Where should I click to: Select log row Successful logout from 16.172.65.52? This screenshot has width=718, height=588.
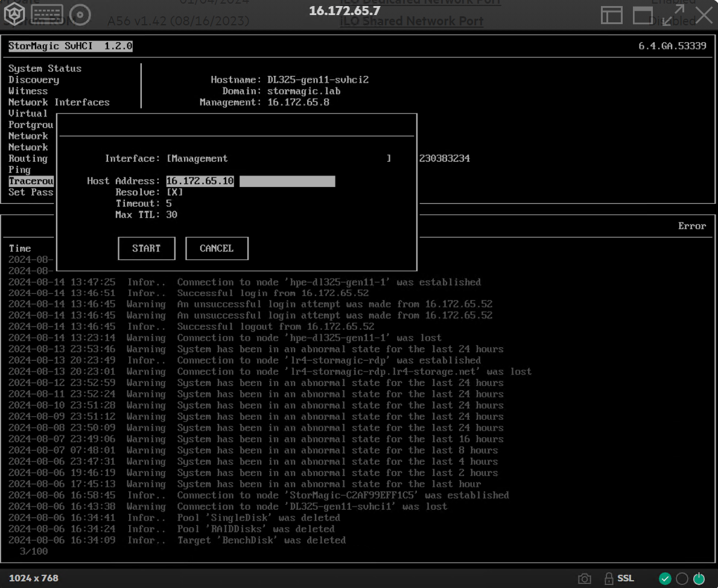[191, 327]
